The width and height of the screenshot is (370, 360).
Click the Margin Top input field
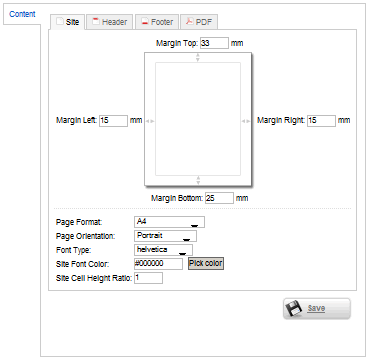pos(214,43)
